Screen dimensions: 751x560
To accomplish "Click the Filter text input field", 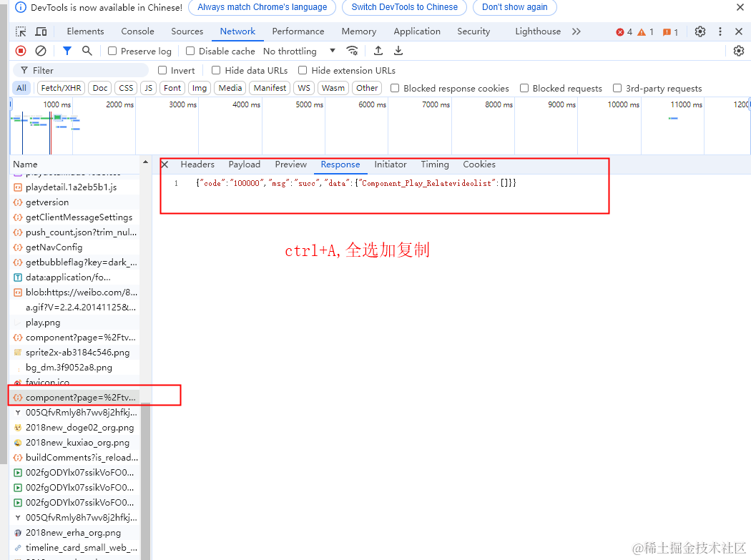I will 82,70.
